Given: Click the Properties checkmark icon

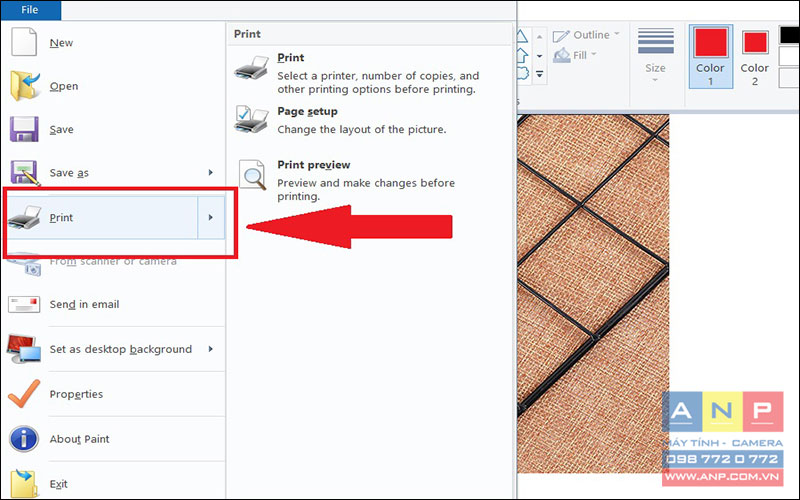Looking at the screenshot, I should pos(24,393).
